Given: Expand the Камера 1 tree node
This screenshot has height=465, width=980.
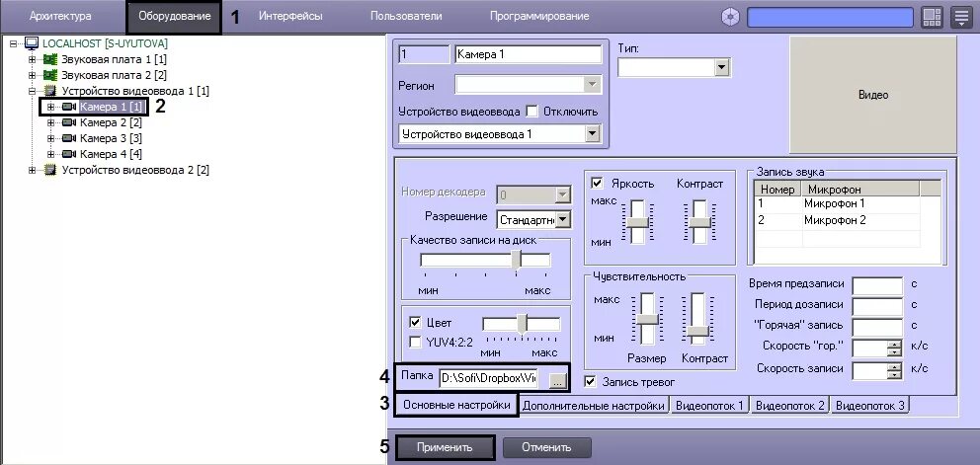Looking at the screenshot, I should click(51, 107).
